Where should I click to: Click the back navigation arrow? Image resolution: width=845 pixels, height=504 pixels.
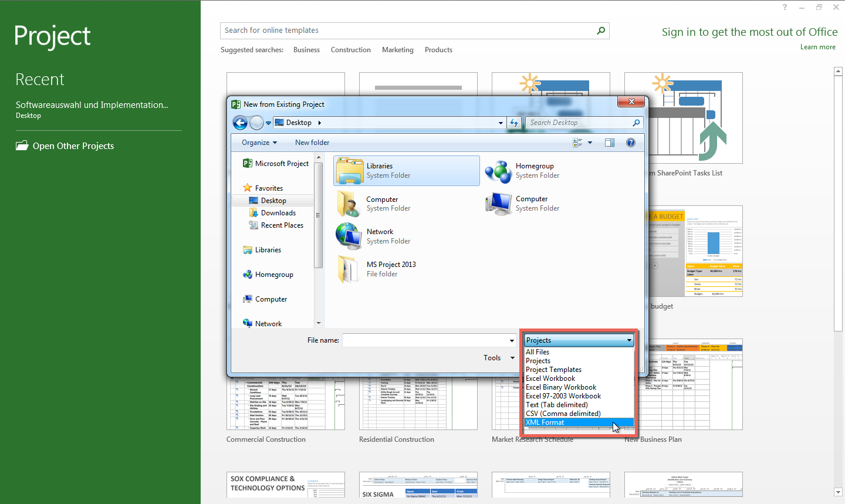point(240,123)
